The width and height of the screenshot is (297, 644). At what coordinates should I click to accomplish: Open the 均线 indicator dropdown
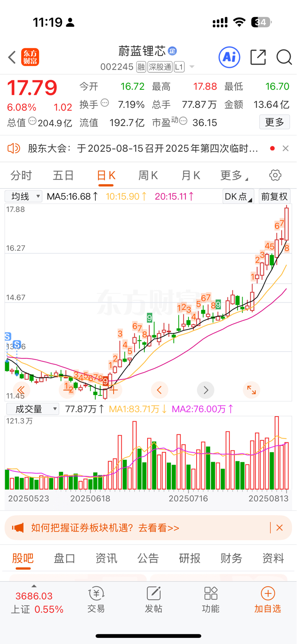click(x=24, y=196)
